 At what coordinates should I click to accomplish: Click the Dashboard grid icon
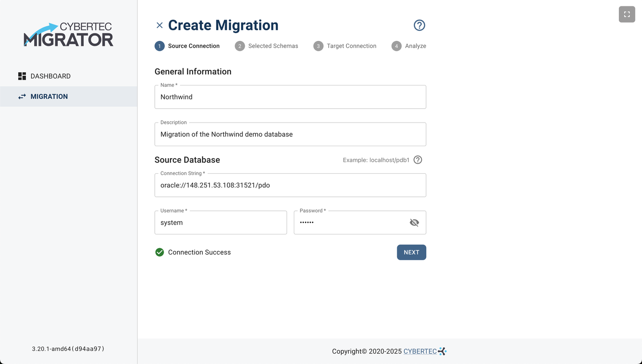tap(22, 76)
